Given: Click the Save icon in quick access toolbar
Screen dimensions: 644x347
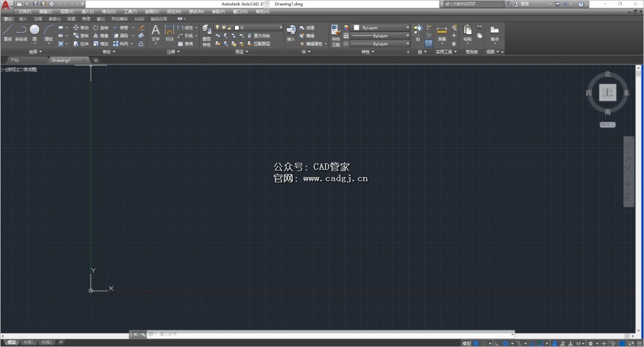Looking at the screenshot, I should (x=35, y=4).
